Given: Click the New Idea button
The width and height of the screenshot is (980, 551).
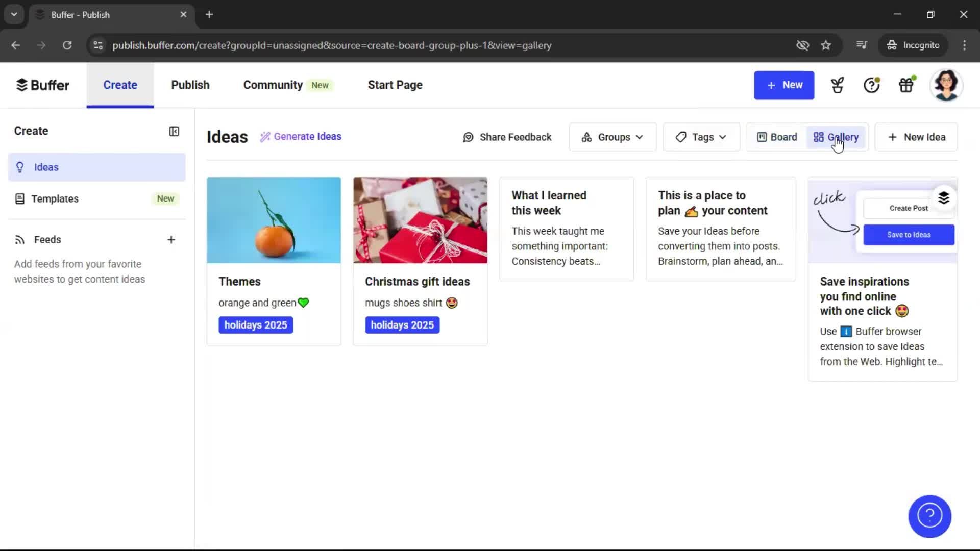Looking at the screenshot, I should [x=916, y=137].
